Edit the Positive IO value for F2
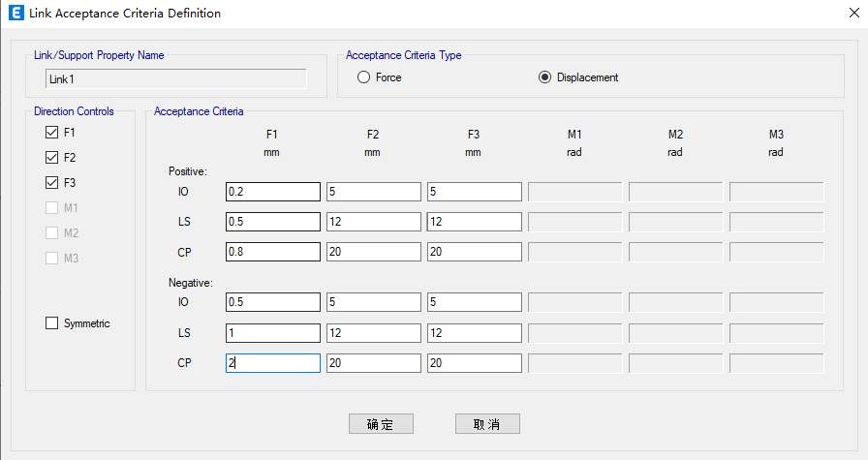The height and width of the screenshot is (460, 868). coord(374,192)
